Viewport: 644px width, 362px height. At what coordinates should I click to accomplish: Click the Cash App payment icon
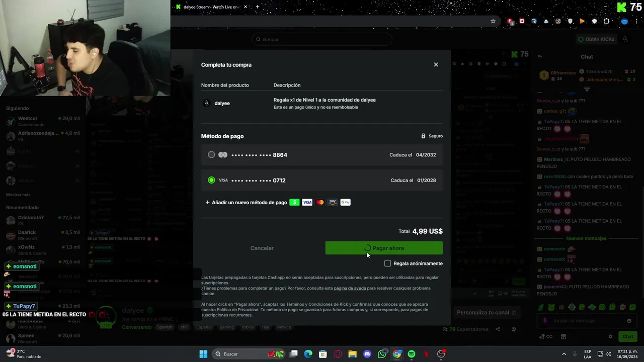tap(294, 202)
